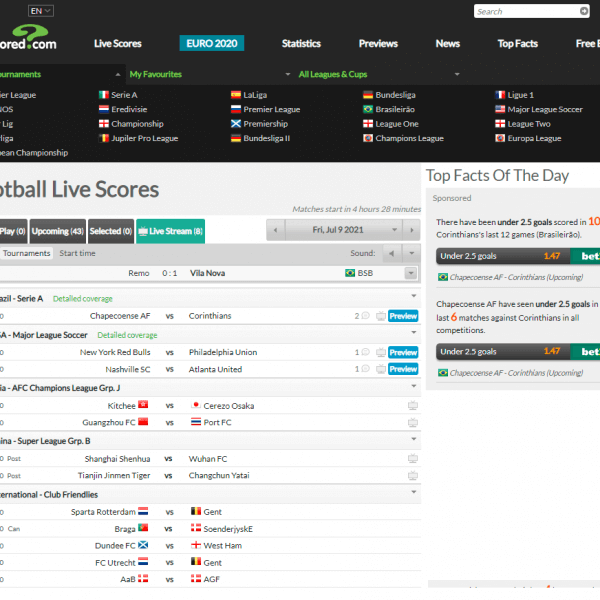The height and width of the screenshot is (600, 600).
Task: Click Detailed coverage link for Major League Soccer
Action: point(127,335)
